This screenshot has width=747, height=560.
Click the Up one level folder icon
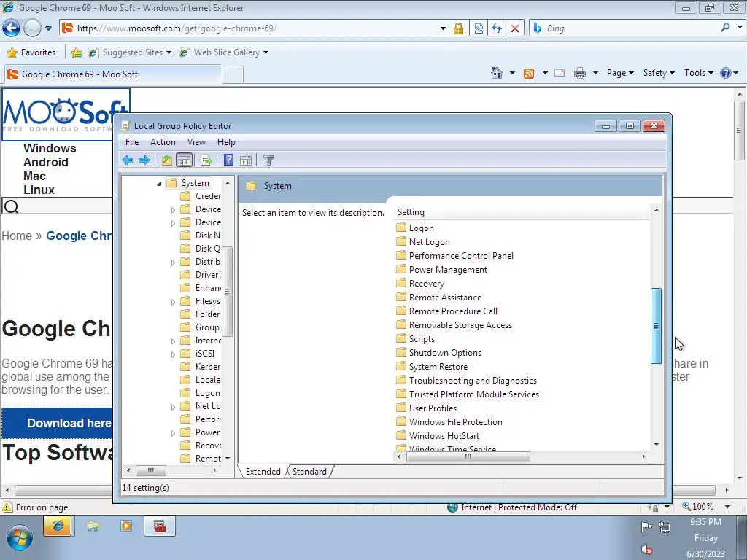[x=167, y=160]
